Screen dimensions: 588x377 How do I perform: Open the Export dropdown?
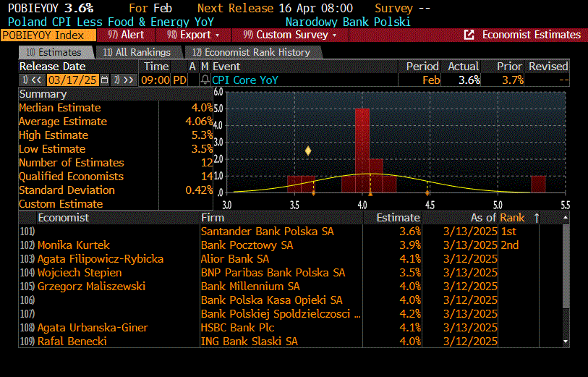194,35
